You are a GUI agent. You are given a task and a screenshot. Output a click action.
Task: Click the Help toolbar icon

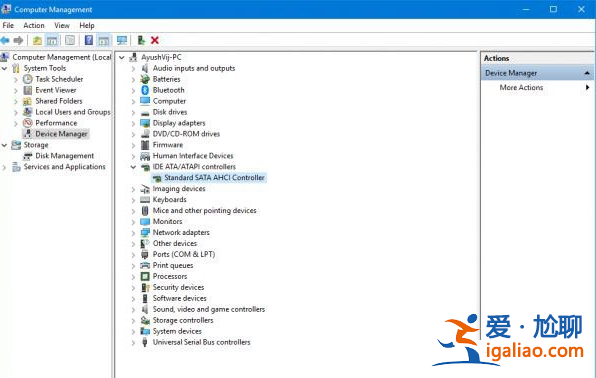(89, 40)
